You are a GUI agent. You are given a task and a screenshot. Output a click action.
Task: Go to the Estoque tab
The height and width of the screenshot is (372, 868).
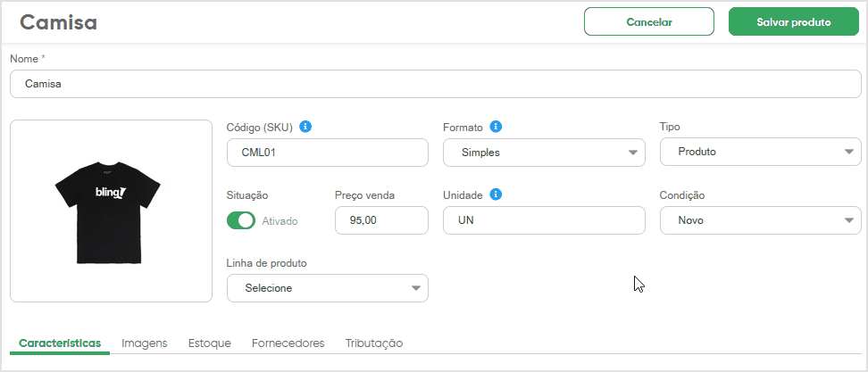point(209,343)
